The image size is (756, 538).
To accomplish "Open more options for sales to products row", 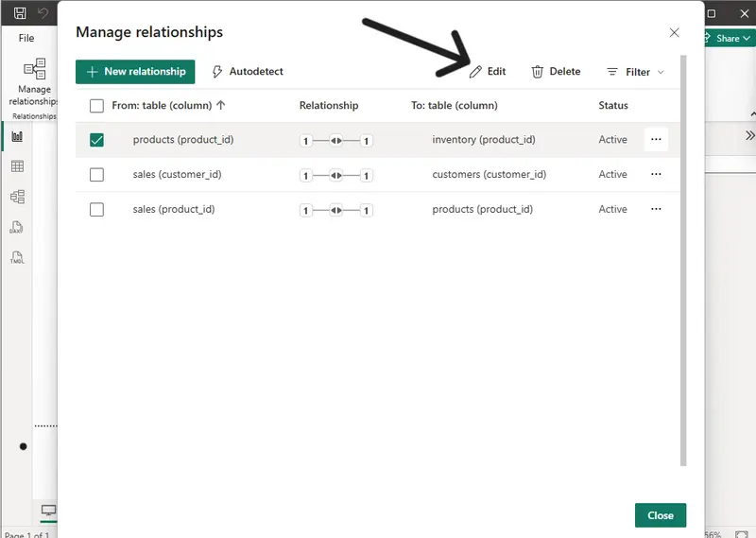I will [x=656, y=208].
